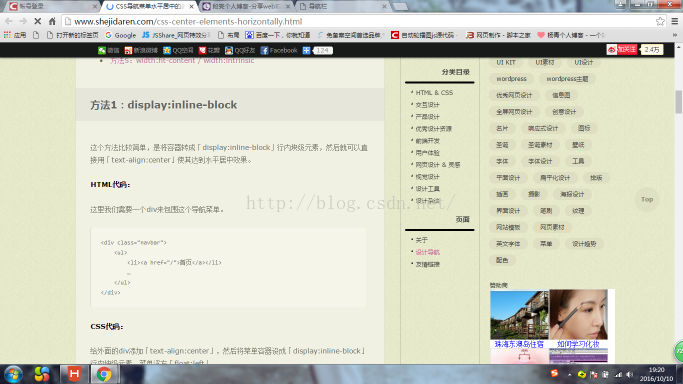This screenshot has width=683, height=384.
Task: Click the volume speaker tray icon
Action: pyautogui.click(x=629, y=374)
